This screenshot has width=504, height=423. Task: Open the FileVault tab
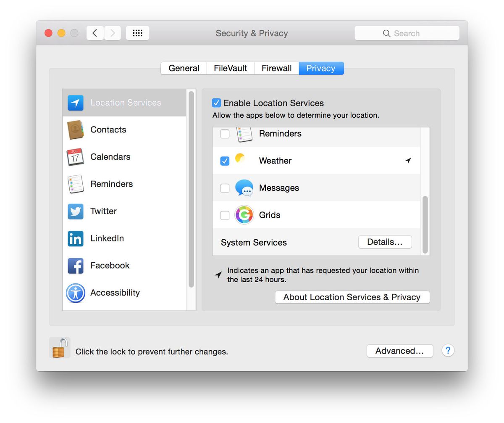pyautogui.click(x=230, y=68)
